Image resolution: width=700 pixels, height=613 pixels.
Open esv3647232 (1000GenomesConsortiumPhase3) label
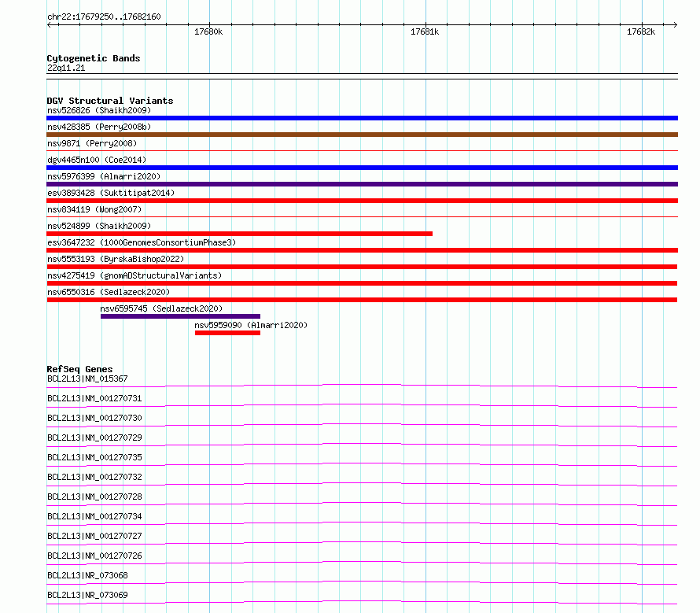coord(142,242)
